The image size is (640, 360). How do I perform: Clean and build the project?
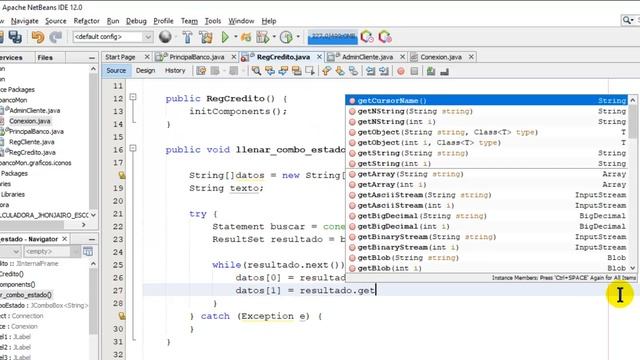click(x=206, y=37)
